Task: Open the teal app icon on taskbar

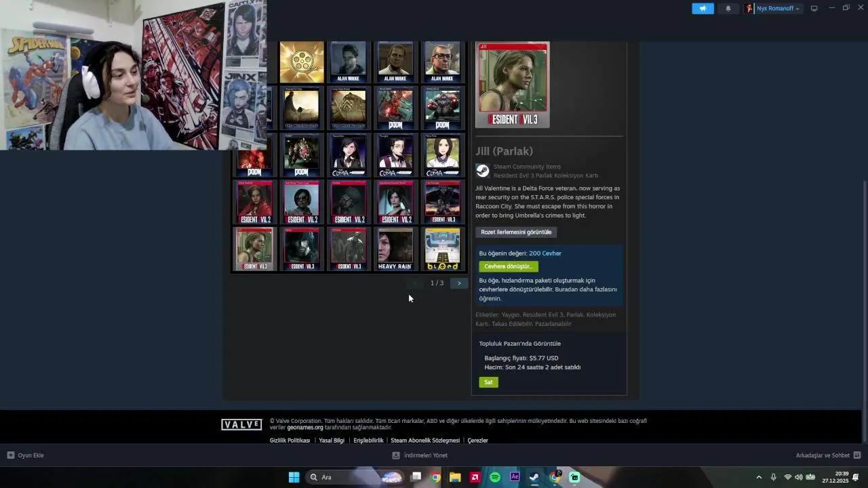Action: point(574,477)
